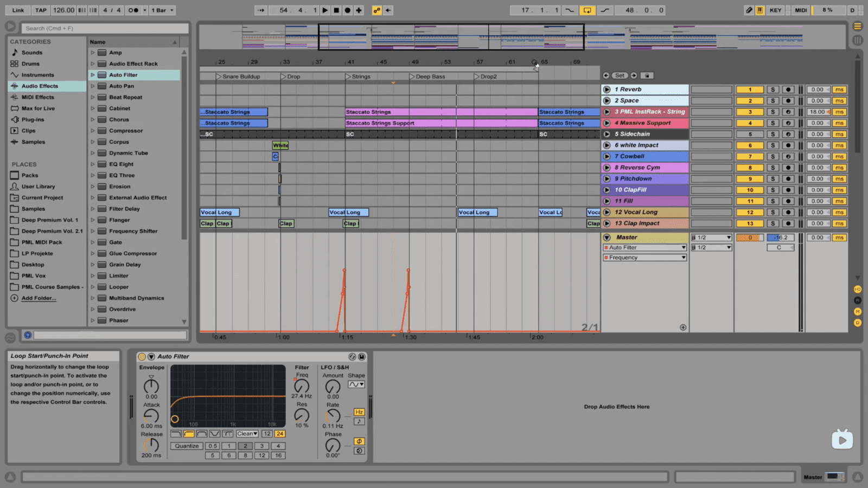Unfold the 1 Reverb track
This screenshot has height=488, width=868.
[607, 89]
